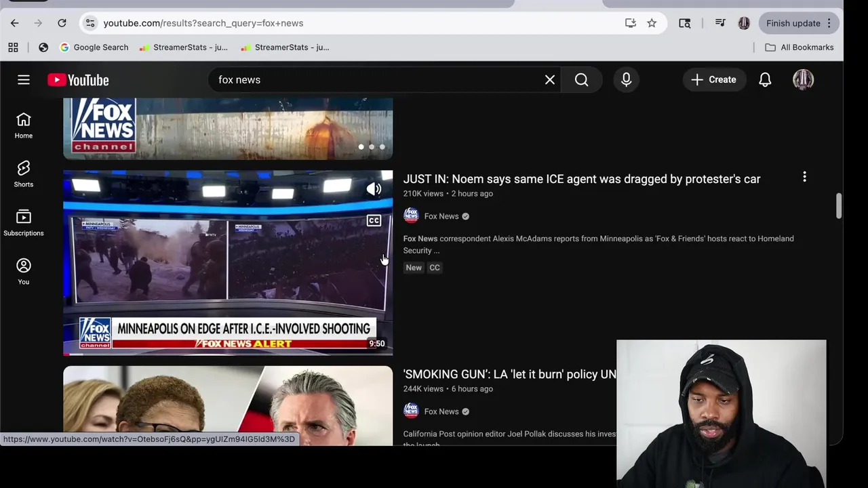The height and width of the screenshot is (488, 868).
Task: Open 'JUST IN: Noem says' video title
Action: tap(582, 179)
